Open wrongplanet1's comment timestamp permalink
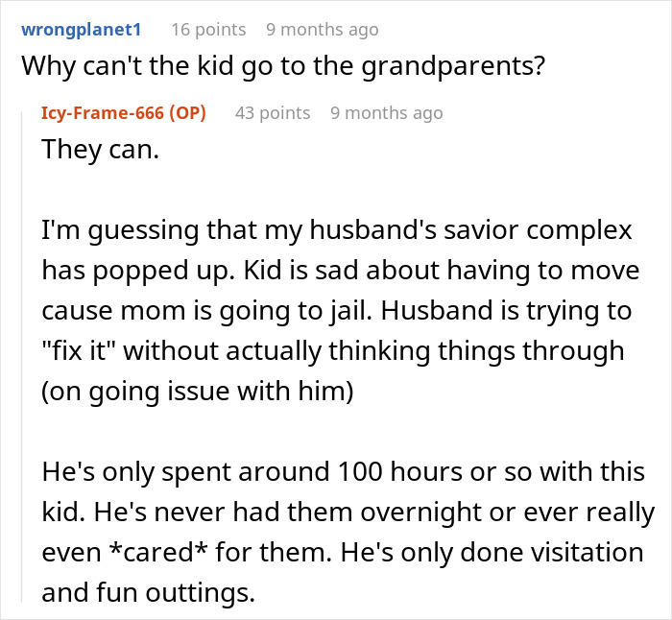The height and width of the screenshot is (620, 672). point(322,30)
